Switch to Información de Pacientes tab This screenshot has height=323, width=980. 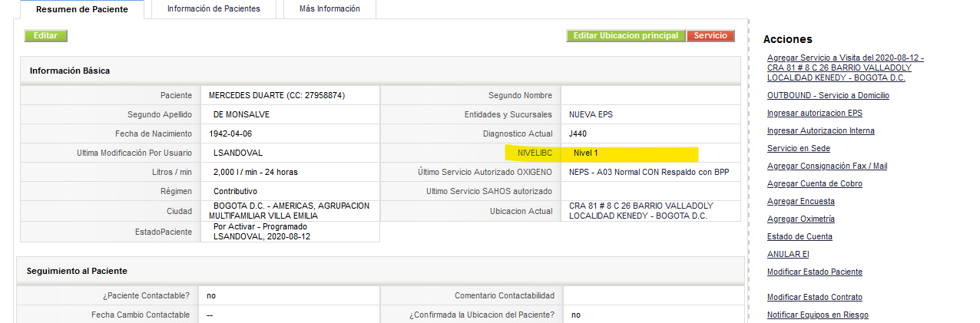click(x=214, y=9)
